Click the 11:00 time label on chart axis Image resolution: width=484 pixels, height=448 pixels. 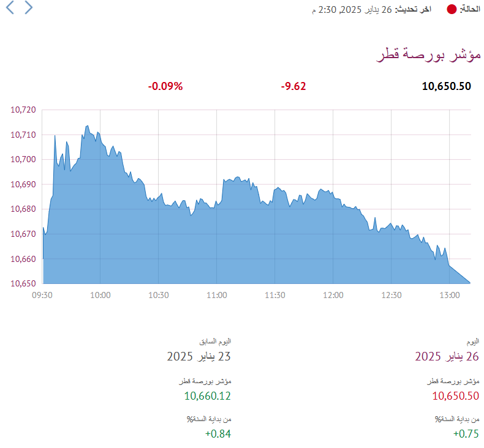pos(217,296)
